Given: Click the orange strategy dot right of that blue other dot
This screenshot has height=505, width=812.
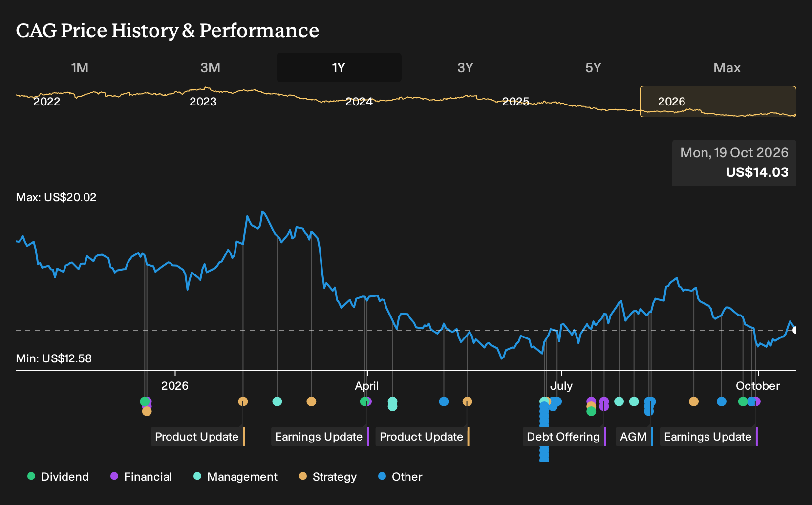Looking at the screenshot, I should 467,401.
